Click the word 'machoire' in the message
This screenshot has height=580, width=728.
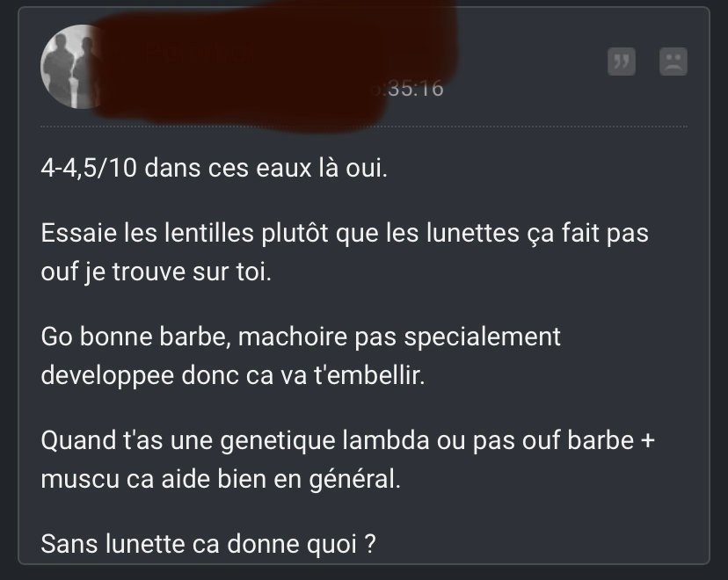coord(293,337)
